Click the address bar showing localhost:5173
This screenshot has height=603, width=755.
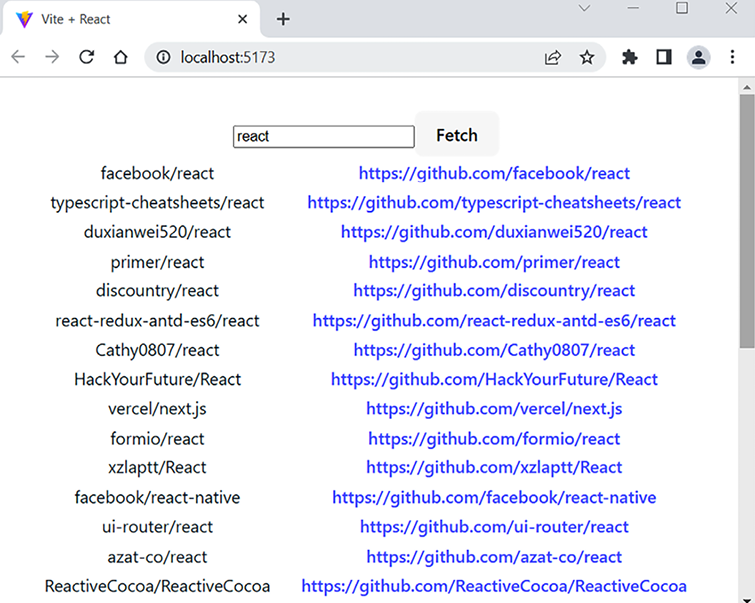point(350,57)
